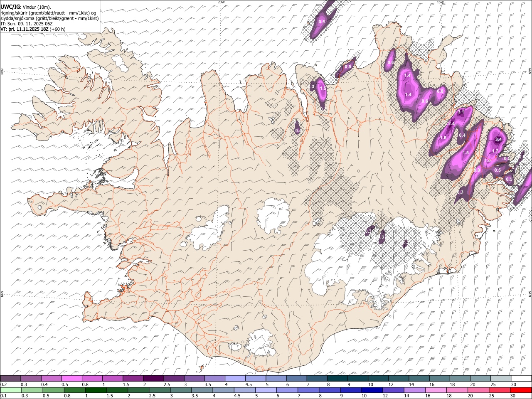Click the "1.7" precipitation value on the map
The width and height of the screenshot is (532, 399).
click(495, 151)
